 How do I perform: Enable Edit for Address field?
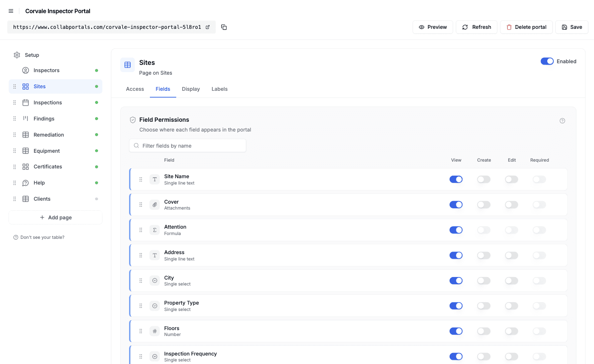pyautogui.click(x=512, y=255)
